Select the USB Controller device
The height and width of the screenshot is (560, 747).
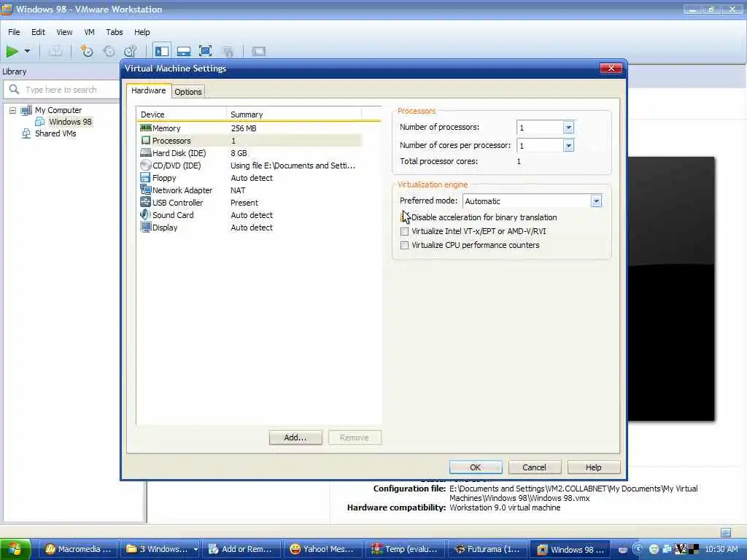[251, 203]
